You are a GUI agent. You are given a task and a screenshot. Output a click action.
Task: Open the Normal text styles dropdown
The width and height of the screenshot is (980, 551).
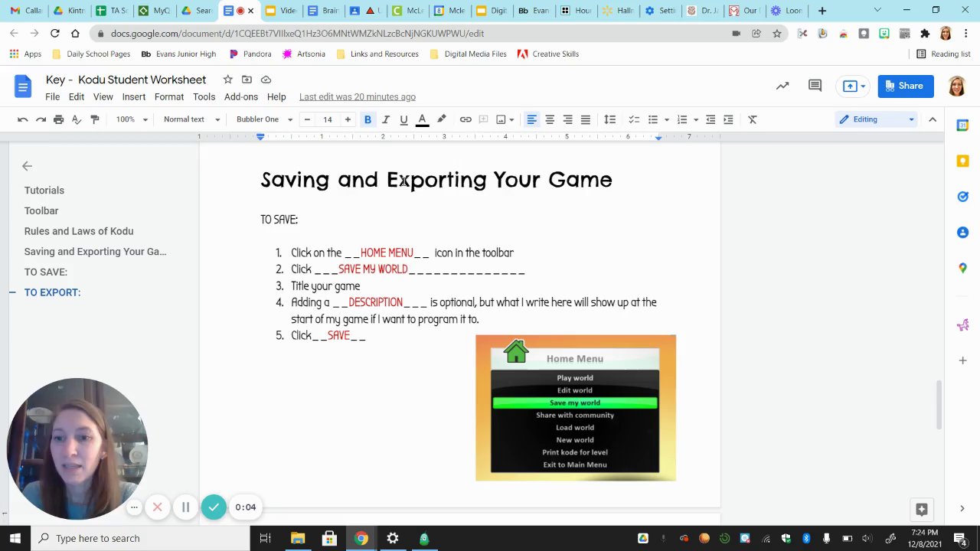191,119
